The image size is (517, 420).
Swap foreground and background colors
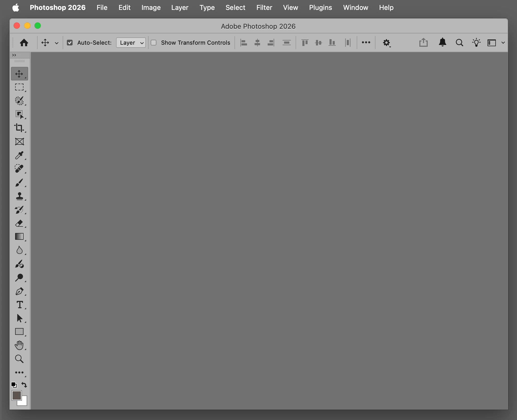coord(24,385)
